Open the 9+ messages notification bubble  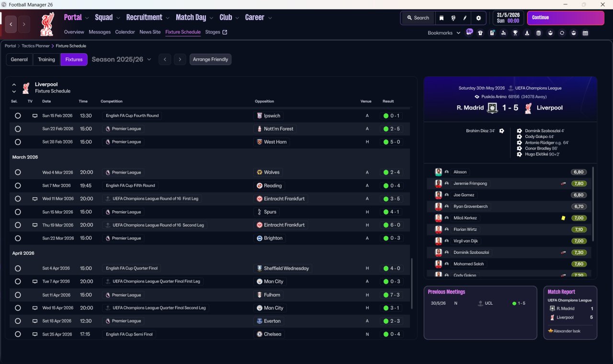[x=469, y=32]
